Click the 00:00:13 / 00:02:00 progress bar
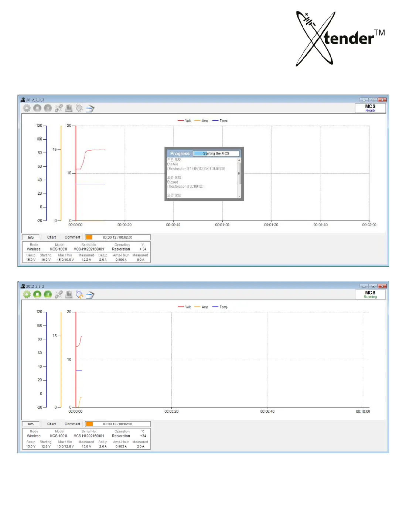Screen dimensions: 399x532 coord(118,424)
